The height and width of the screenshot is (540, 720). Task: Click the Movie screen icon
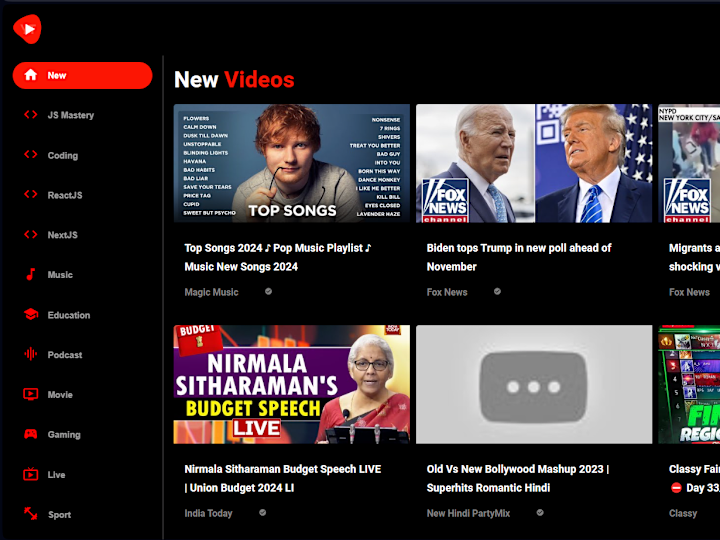[31, 394]
